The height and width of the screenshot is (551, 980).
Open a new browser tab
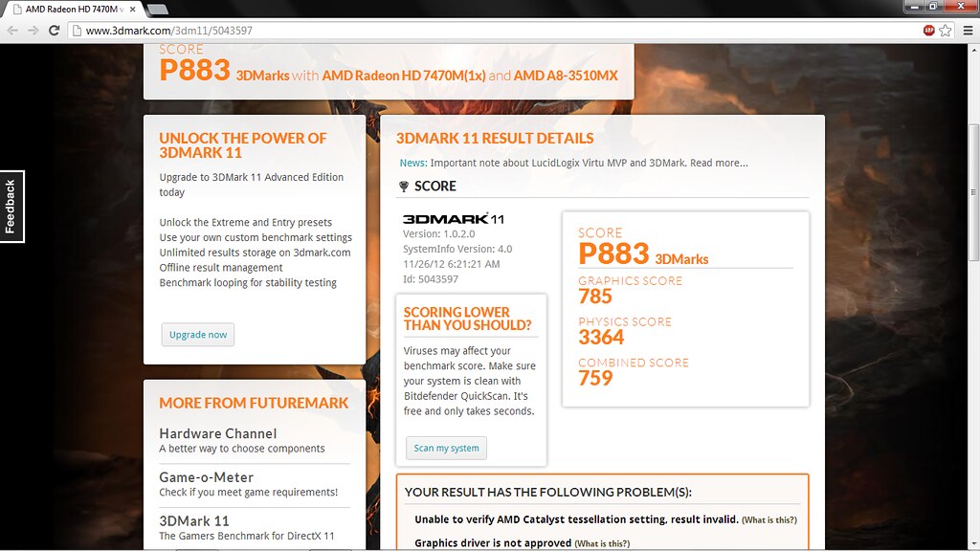tap(157, 10)
